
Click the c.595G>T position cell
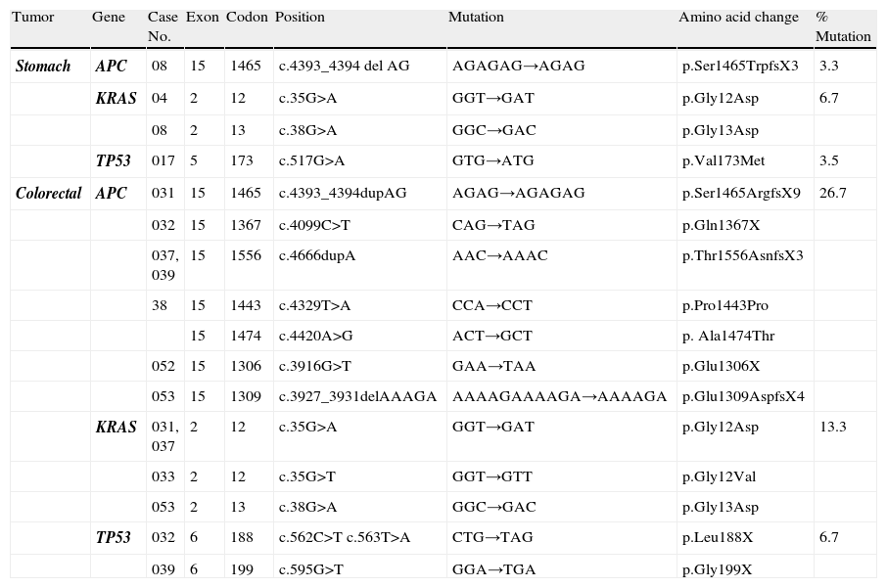click(x=311, y=570)
